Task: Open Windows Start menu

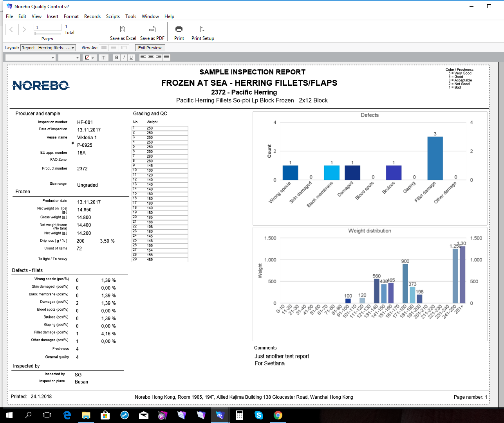Action: point(9,415)
